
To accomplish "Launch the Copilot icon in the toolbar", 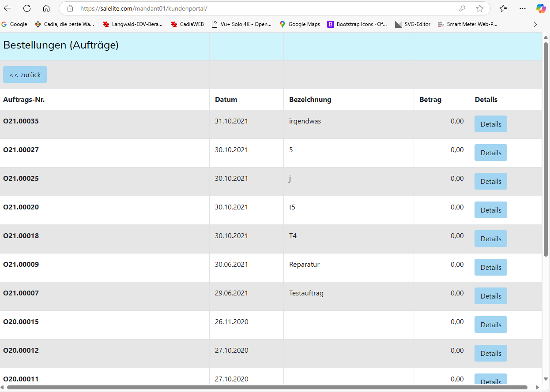I will coord(541,8).
